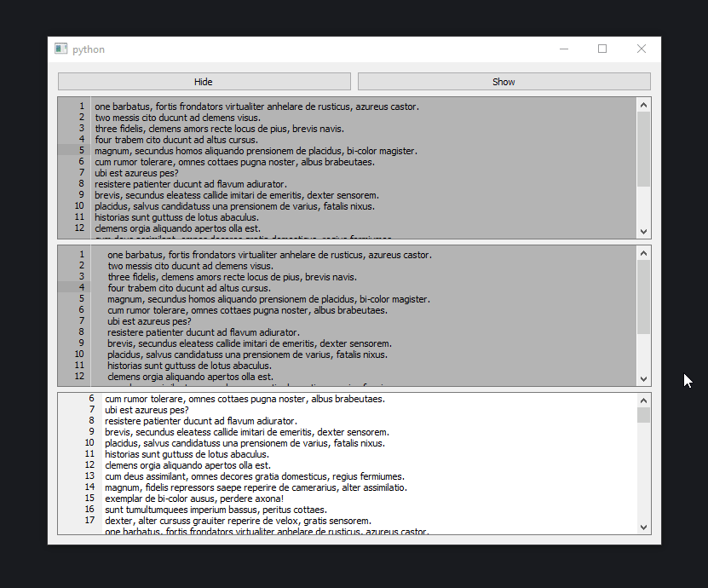Image resolution: width=708 pixels, height=588 pixels.
Task: Click 'clemens orgia' line in middle editor
Action: pyautogui.click(x=190, y=377)
